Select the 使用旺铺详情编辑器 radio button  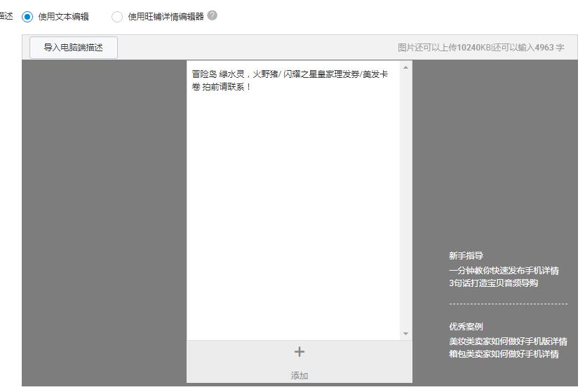116,17
